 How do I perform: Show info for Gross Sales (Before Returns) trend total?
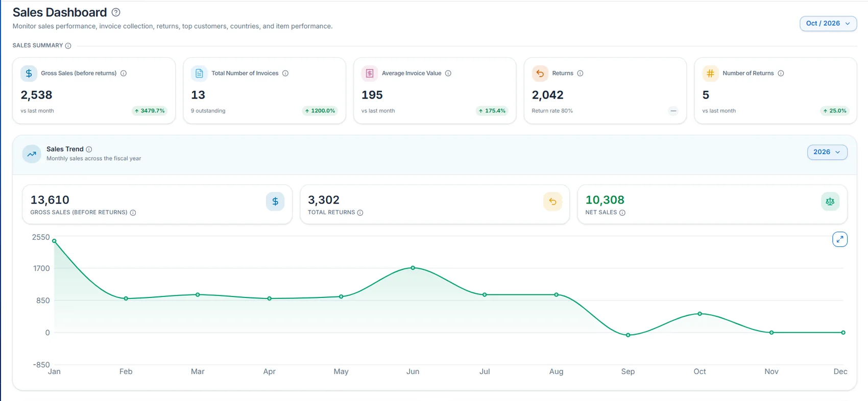(133, 213)
